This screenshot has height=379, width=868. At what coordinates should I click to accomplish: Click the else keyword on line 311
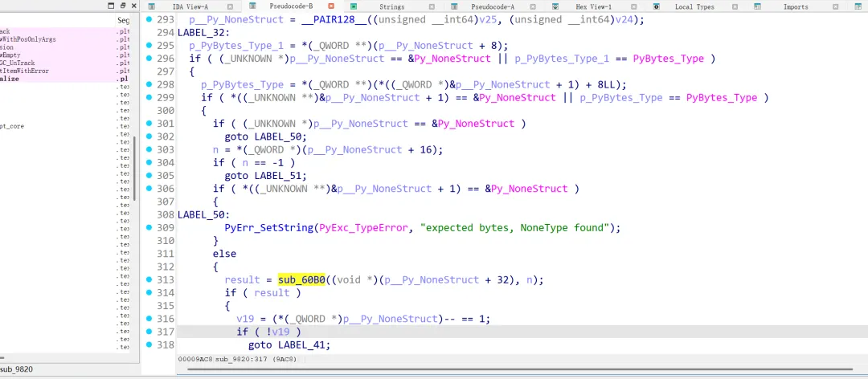(x=225, y=254)
